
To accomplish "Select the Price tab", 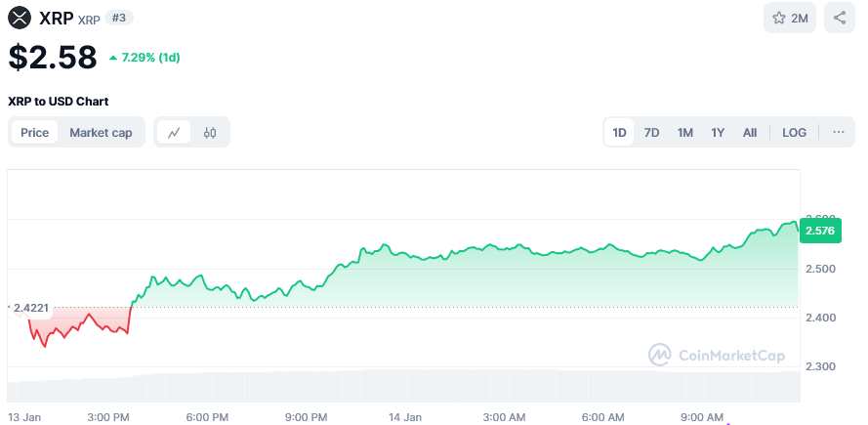I will click(35, 133).
